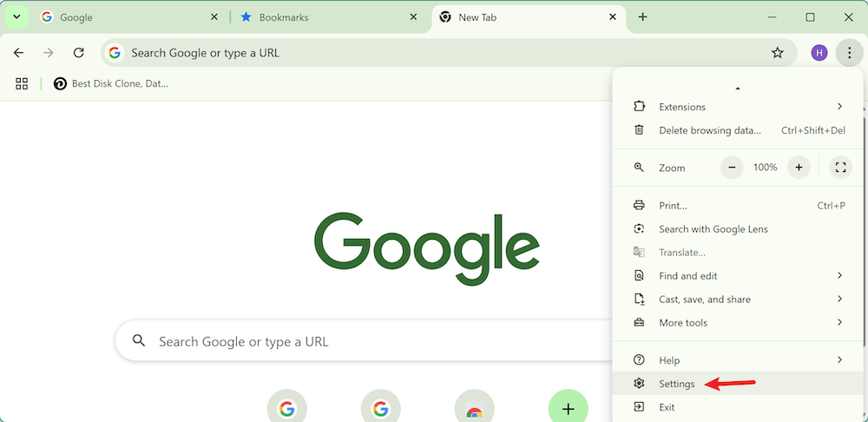Select the New Tab tab

[528, 17]
